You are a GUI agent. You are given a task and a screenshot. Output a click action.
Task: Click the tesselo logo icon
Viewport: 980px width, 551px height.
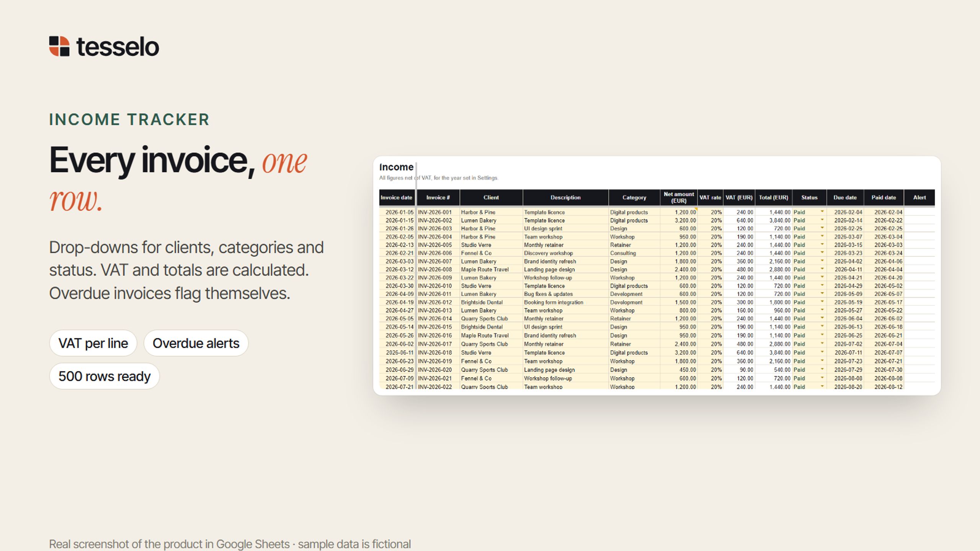(x=59, y=46)
